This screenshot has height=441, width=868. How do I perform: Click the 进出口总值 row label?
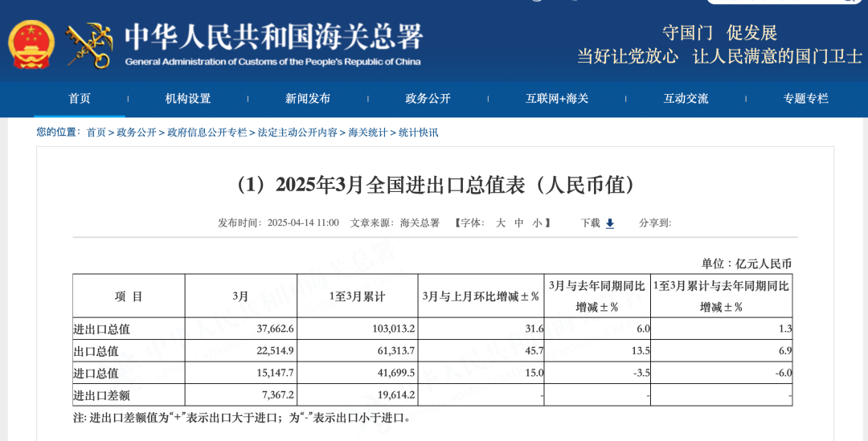click(101, 329)
